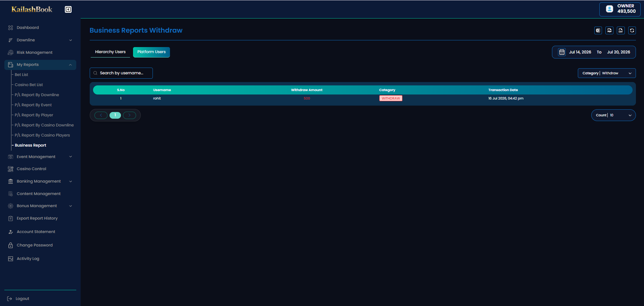Click transaction date 16 Jul 2026 cell
The height and width of the screenshot is (306, 644).
[506, 99]
